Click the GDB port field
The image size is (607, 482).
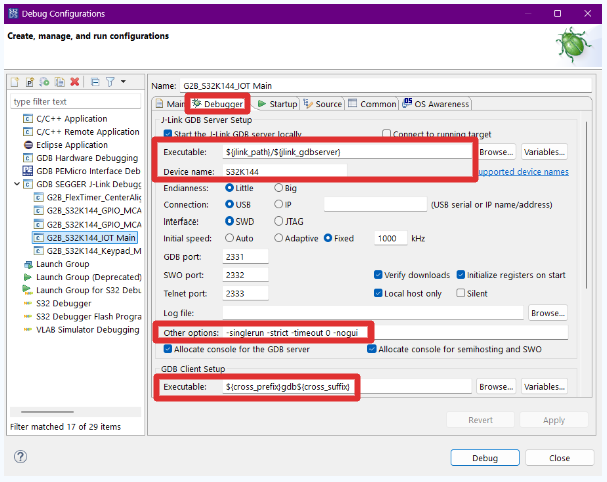point(245,257)
